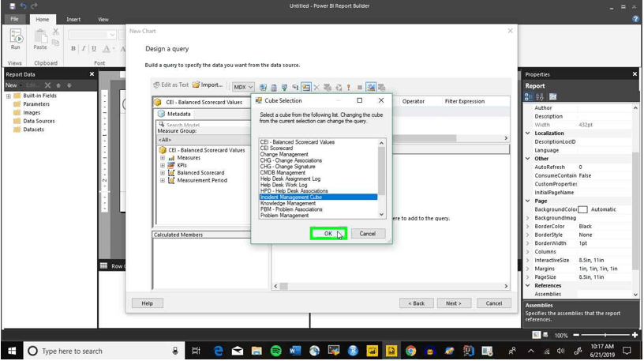Viewport: 644px width, 361px height.
Task: Click the zoom in plus button
Action: point(635,335)
